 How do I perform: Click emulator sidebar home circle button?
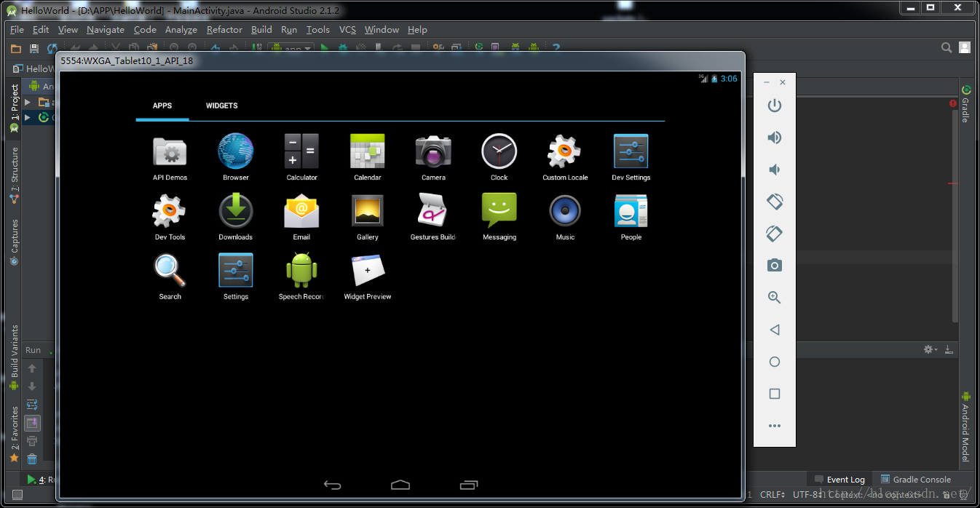pos(775,362)
